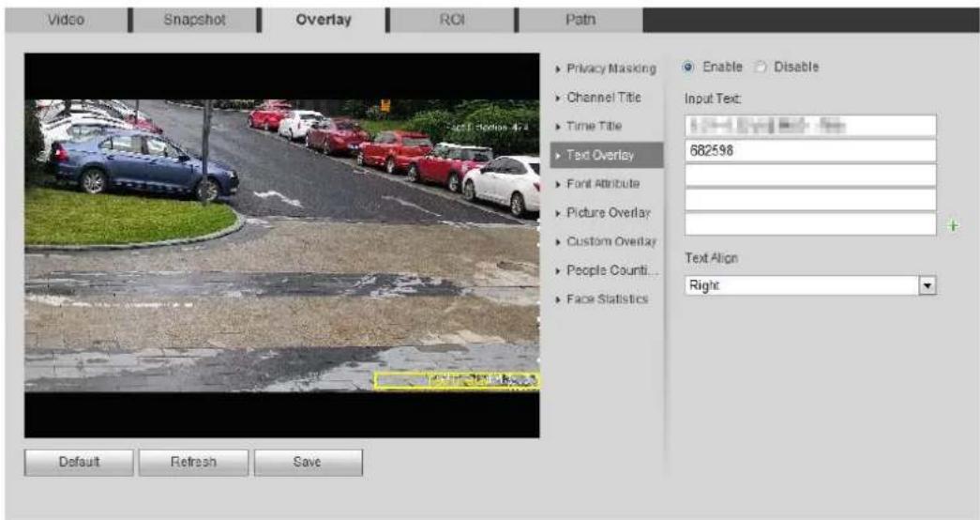The height and width of the screenshot is (520, 980).
Task: Switch to the Video tab
Action: click(x=66, y=20)
